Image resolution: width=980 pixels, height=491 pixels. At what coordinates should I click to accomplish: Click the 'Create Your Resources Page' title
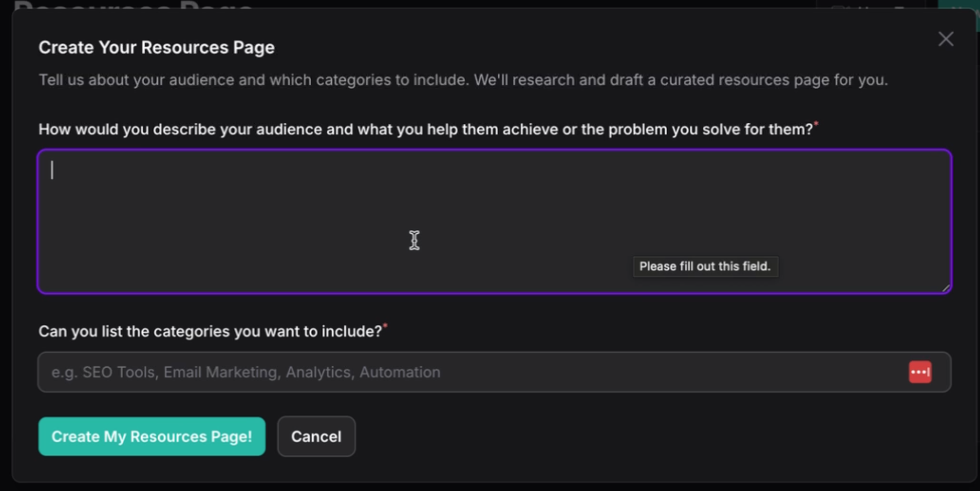tap(156, 47)
